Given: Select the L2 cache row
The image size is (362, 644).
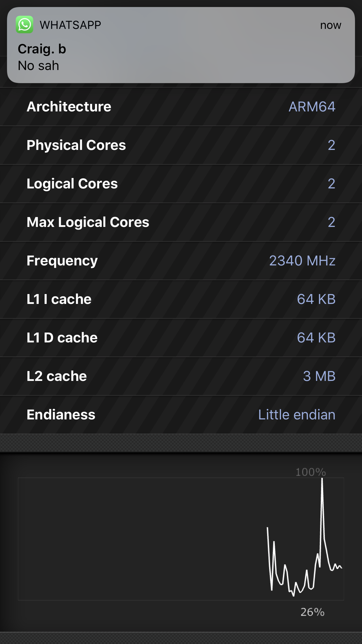Looking at the screenshot, I should point(181,376).
